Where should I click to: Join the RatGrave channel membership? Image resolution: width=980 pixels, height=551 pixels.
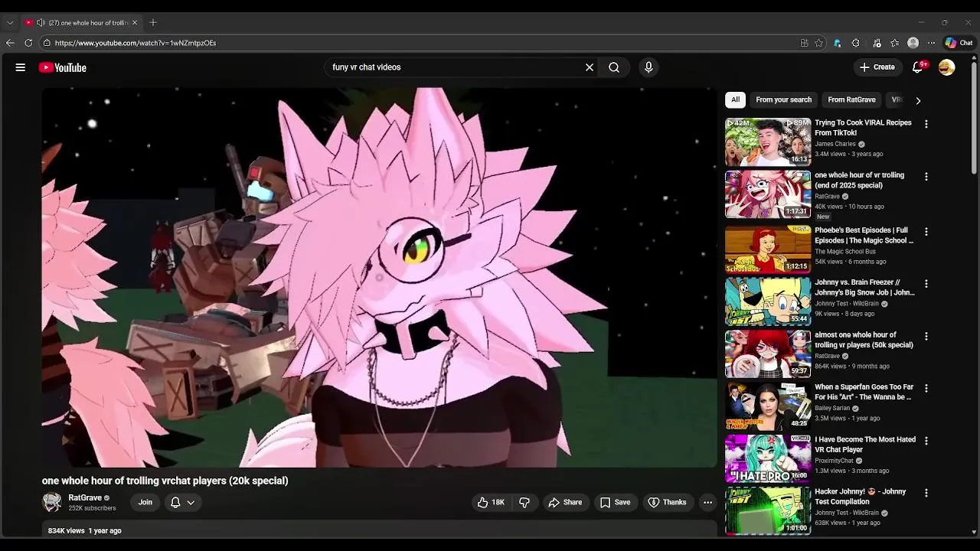pyautogui.click(x=145, y=502)
